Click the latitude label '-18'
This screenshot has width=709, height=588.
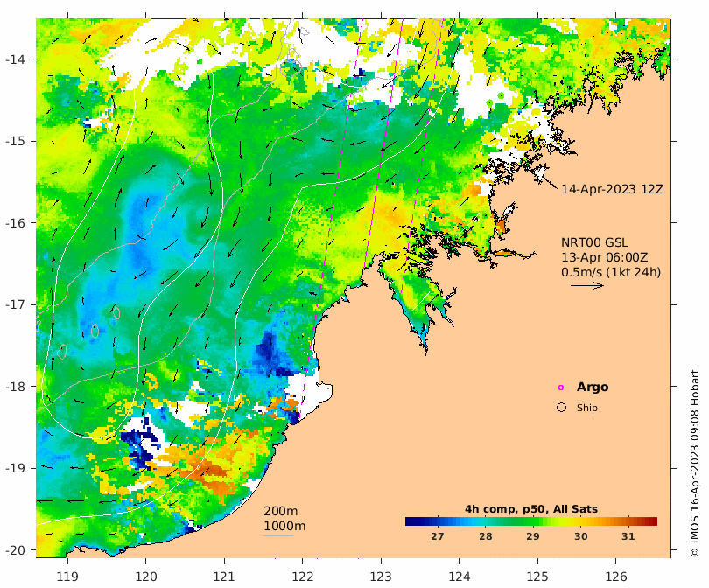(x=15, y=387)
